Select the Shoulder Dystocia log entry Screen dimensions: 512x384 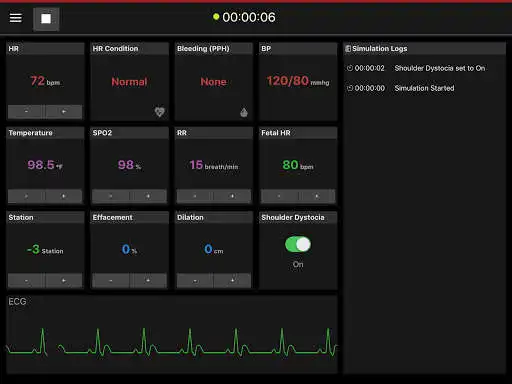coord(416,68)
